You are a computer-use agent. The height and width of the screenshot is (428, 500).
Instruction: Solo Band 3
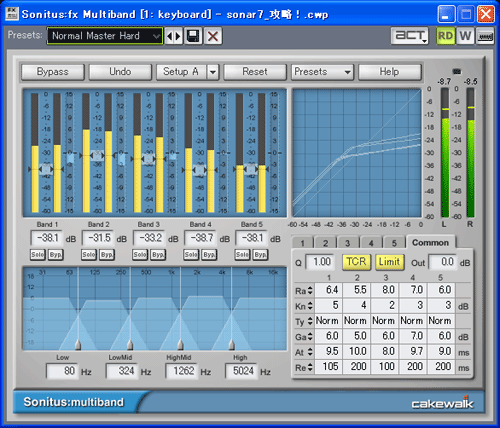(x=140, y=255)
